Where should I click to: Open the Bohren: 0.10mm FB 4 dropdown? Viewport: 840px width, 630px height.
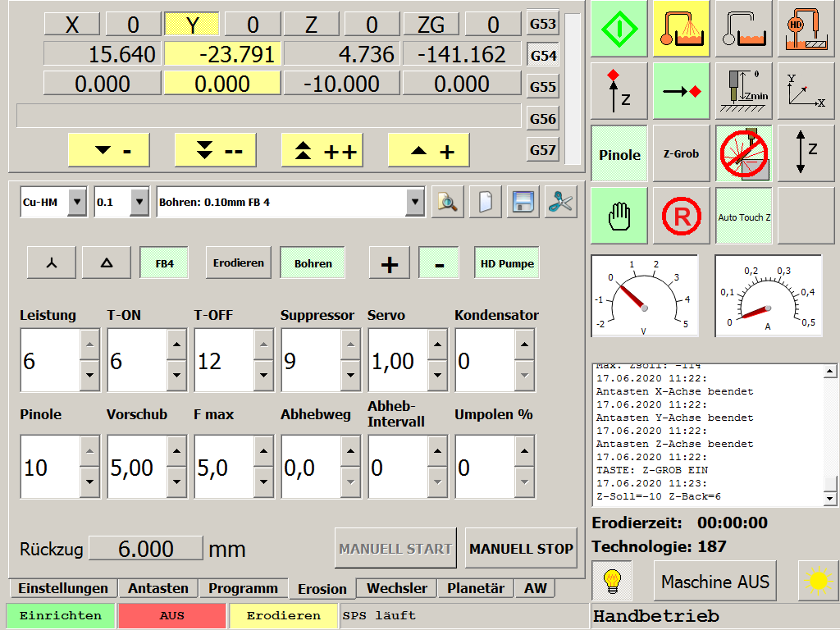click(414, 202)
